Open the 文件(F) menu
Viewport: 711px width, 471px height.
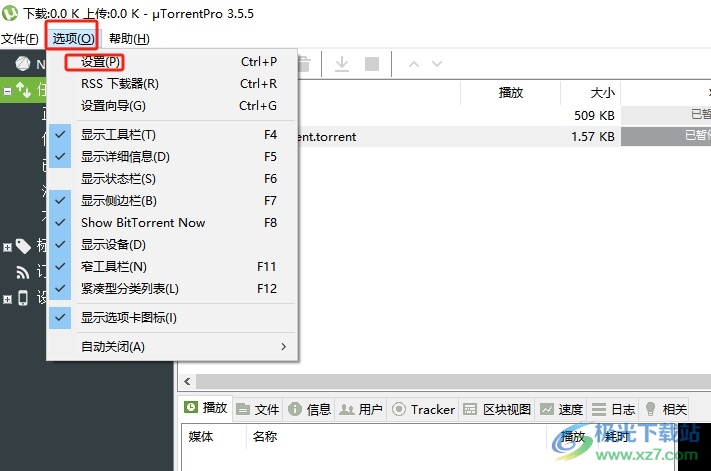click(x=19, y=39)
